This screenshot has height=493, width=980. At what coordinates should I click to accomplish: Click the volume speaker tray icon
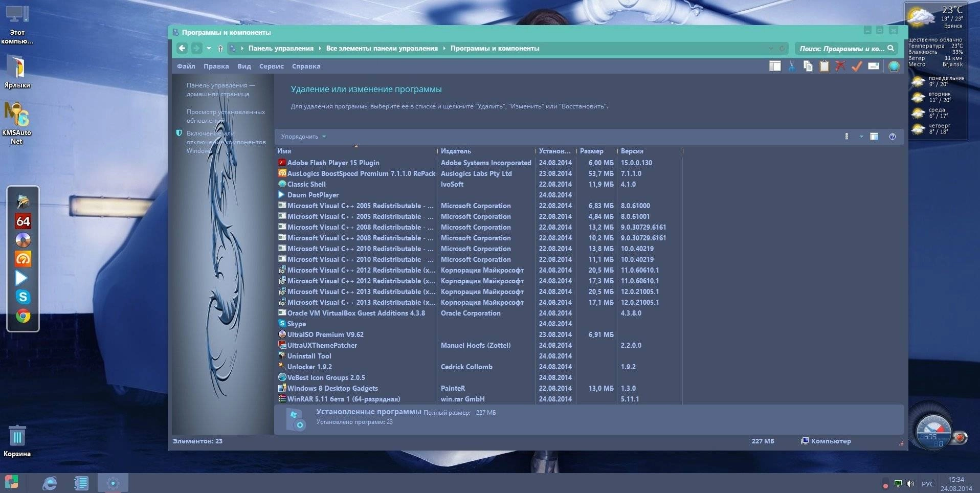(x=910, y=484)
